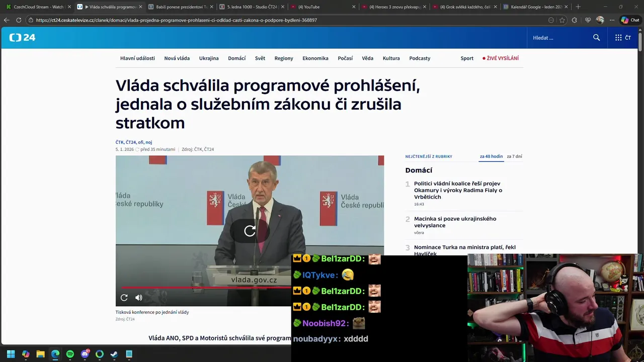This screenshot has width=644, height=362.
Task: Click the address bar URL
Action: [176, 20]
